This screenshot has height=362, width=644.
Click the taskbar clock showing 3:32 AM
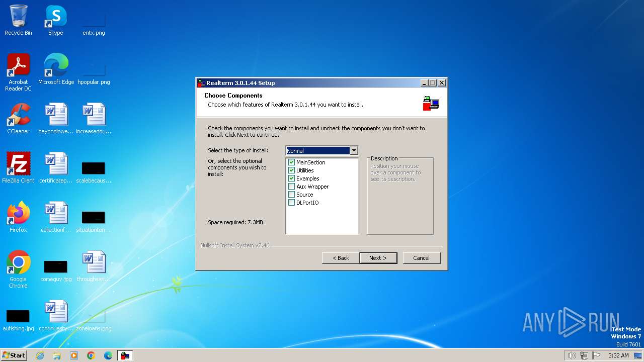[618, 355]
